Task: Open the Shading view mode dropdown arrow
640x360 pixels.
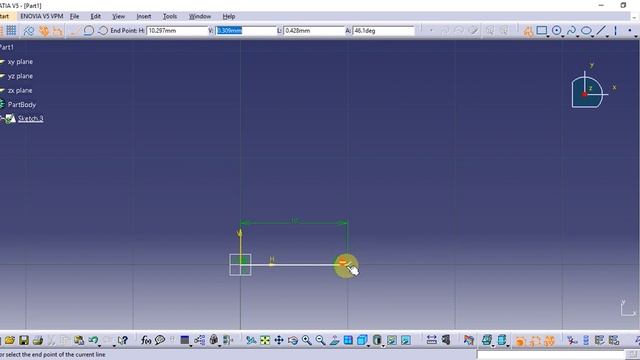Action: [384, 346]
